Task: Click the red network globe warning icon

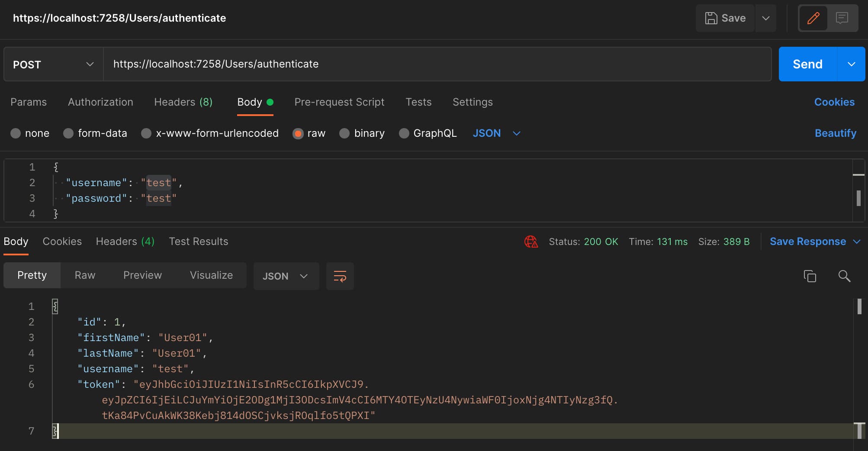Action: coord(531,242)
